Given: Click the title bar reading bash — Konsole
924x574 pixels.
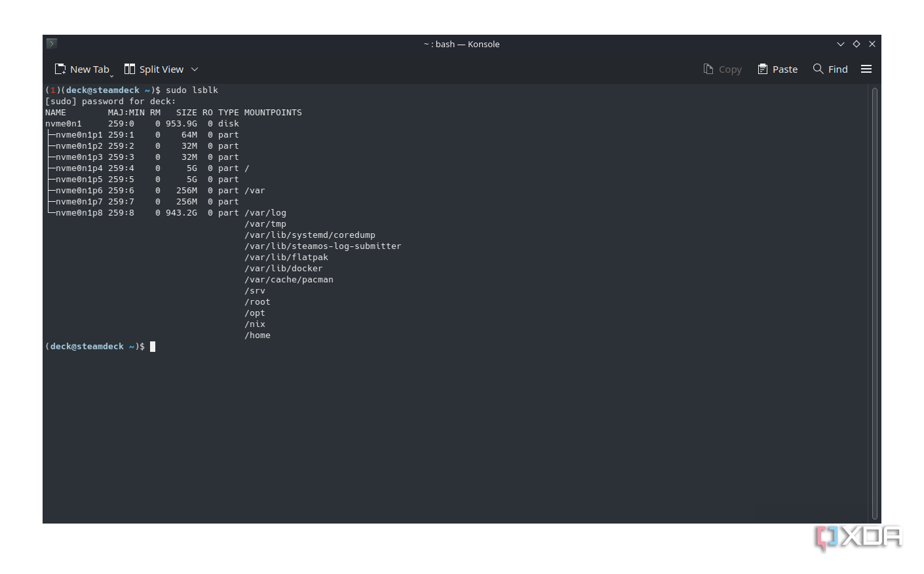Looking at the screenshot, I should pyautogui.click(x=461, y=44).
